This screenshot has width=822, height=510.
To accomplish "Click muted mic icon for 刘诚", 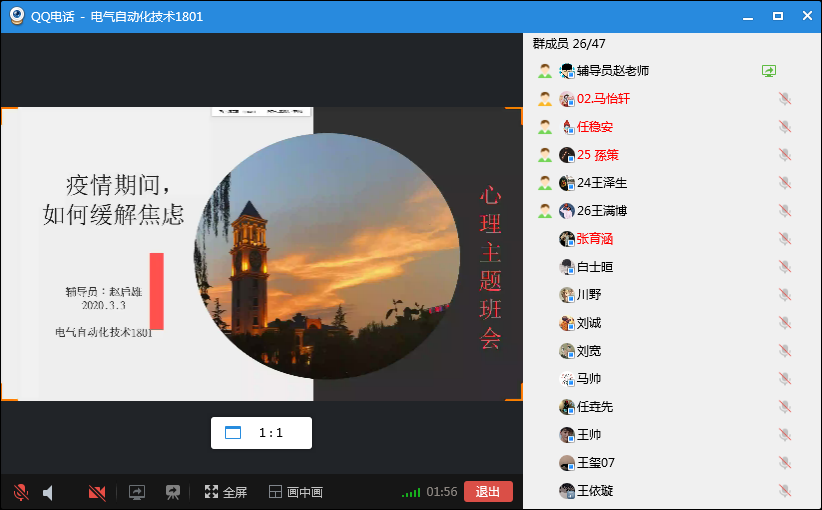I will (785, 323).
